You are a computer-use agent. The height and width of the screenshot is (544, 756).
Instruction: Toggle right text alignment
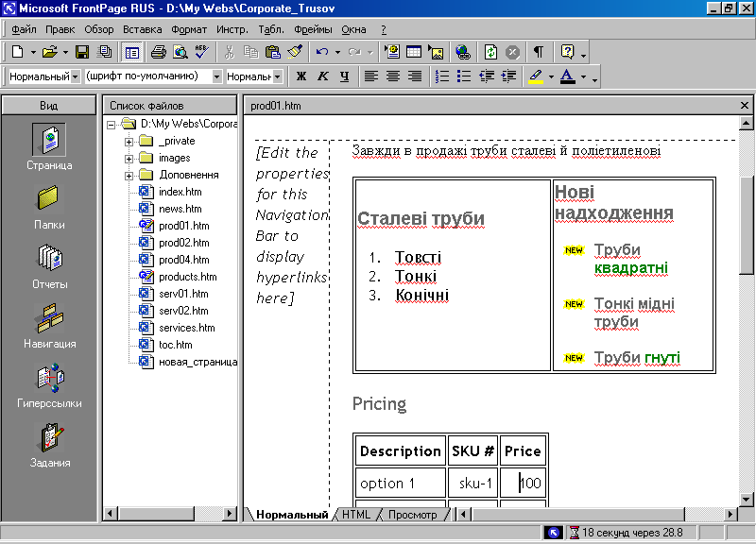click(415, 76)
